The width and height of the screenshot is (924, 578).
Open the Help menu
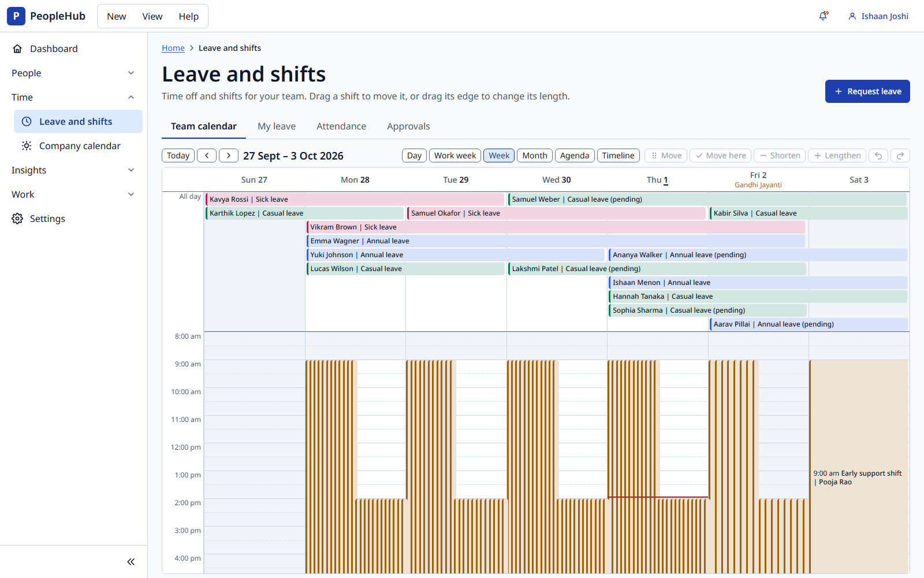189,16
